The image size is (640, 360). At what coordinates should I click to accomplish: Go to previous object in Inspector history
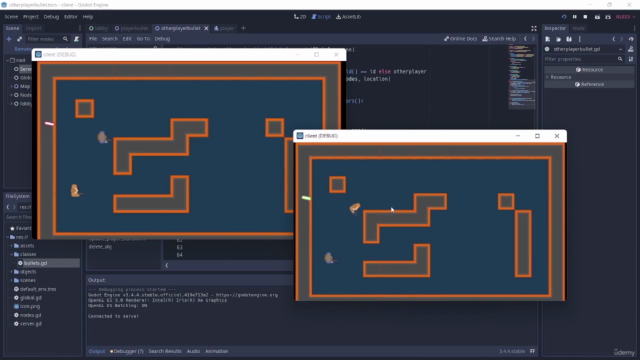pos(614,39)
